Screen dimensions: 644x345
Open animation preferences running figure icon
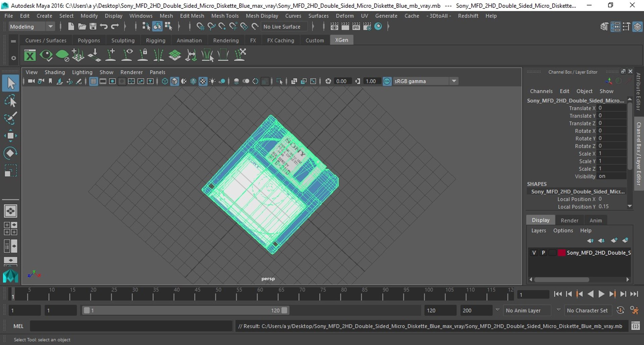tap(634, 310)
